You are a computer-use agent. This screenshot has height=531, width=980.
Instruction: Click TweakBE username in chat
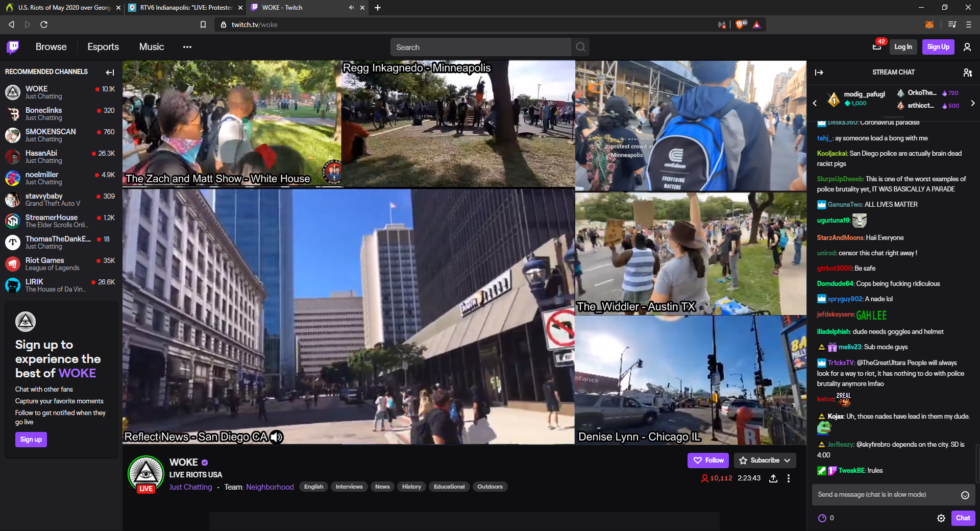(x=851, y=471)
